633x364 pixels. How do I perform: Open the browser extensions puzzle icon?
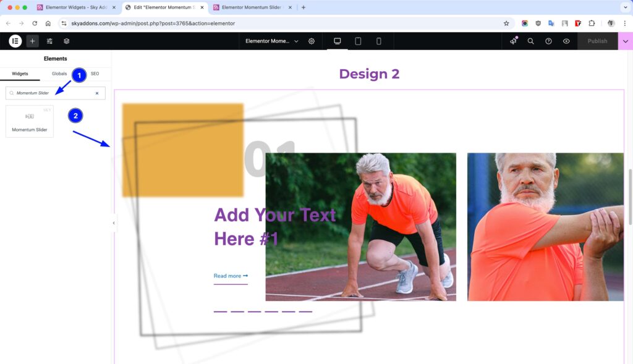click(592, 23)
